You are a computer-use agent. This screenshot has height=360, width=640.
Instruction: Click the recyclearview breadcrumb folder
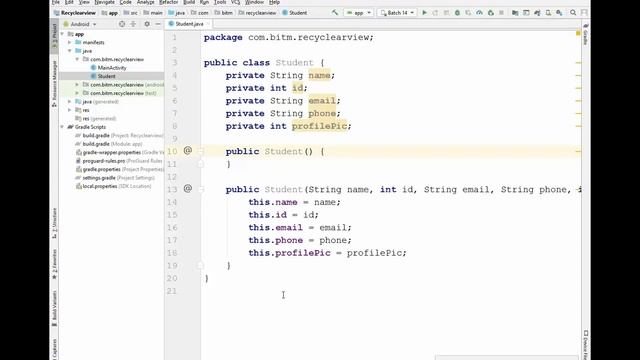(258, 13)
